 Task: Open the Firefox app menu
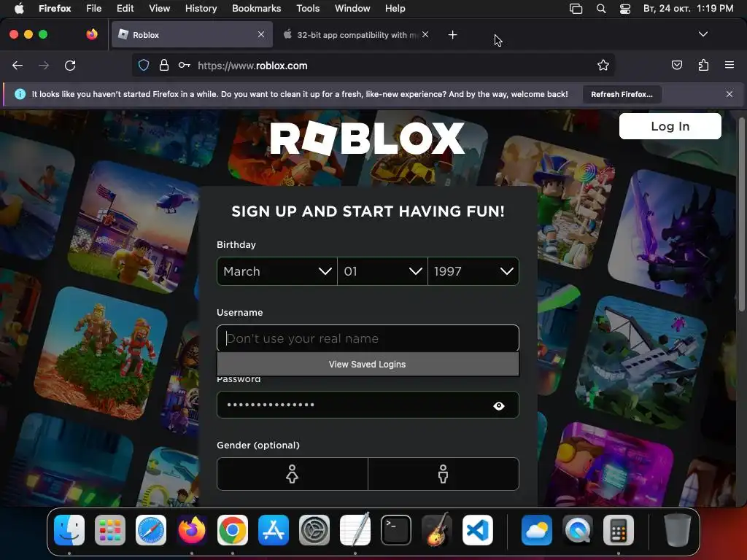click(55, 8)
